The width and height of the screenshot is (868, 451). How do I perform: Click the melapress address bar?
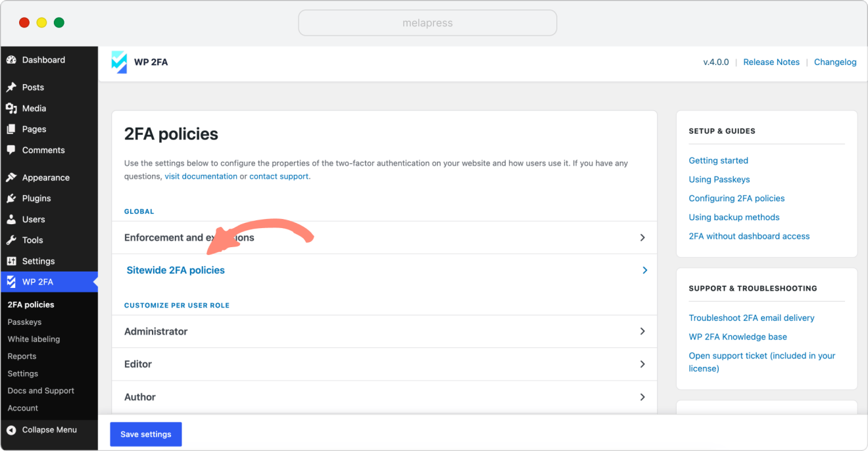tap(427, 23)
